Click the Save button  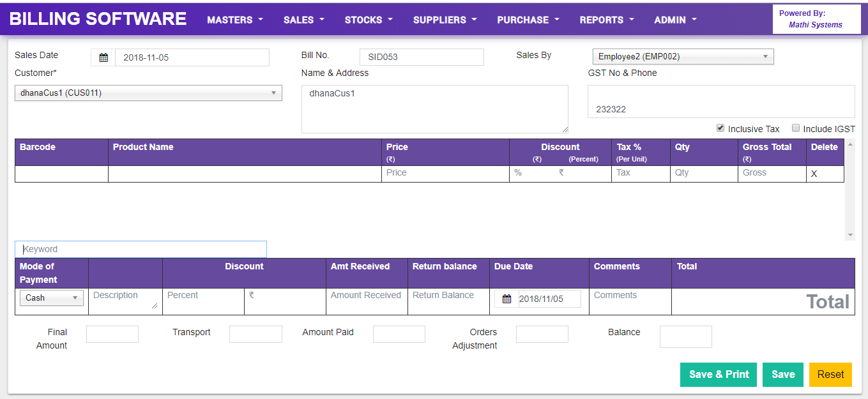[x=782, y=375]
